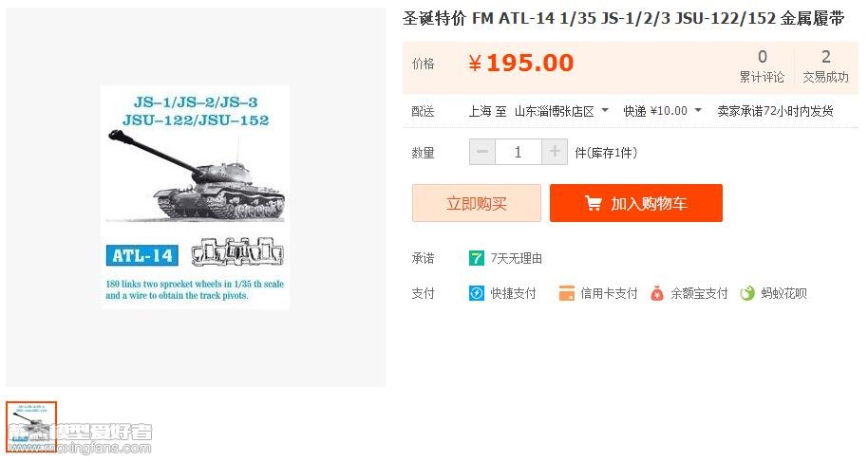The width and height of the screenshot is (868, 462).
Task: Click the 7天无理由 return promise text
Action: pos(516,258)
